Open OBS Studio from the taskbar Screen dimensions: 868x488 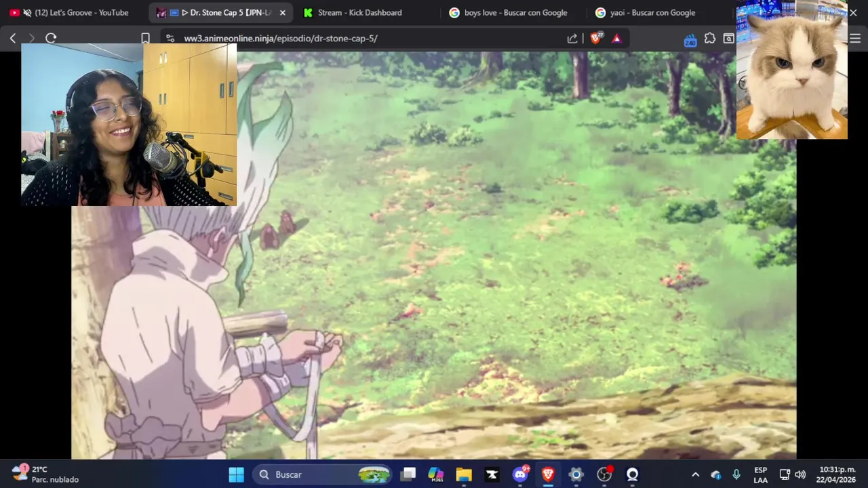(x=604, y=474)
